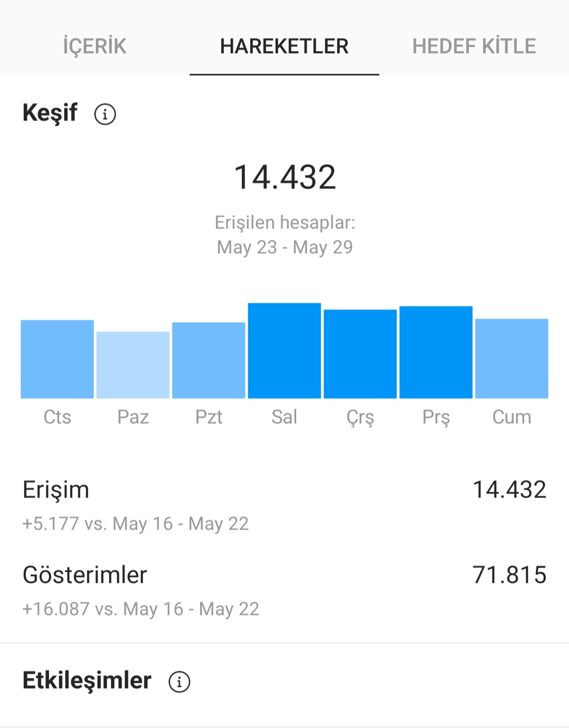Click the Keşif section heading

(50, 113)
